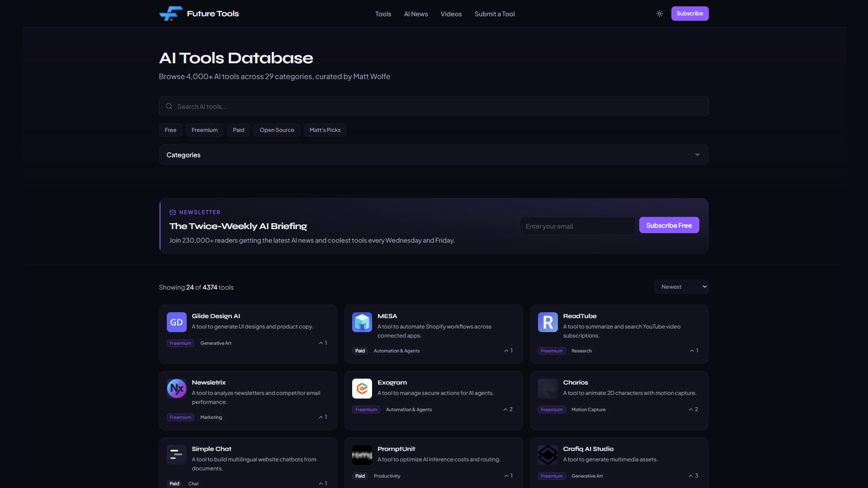Open the Newsletrix title link

pos(208,382)
